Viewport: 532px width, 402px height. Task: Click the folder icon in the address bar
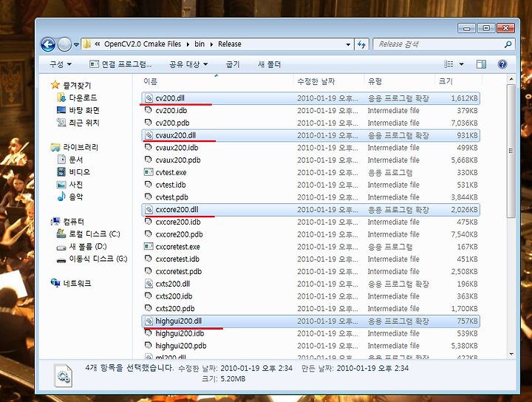click(87, 44)
